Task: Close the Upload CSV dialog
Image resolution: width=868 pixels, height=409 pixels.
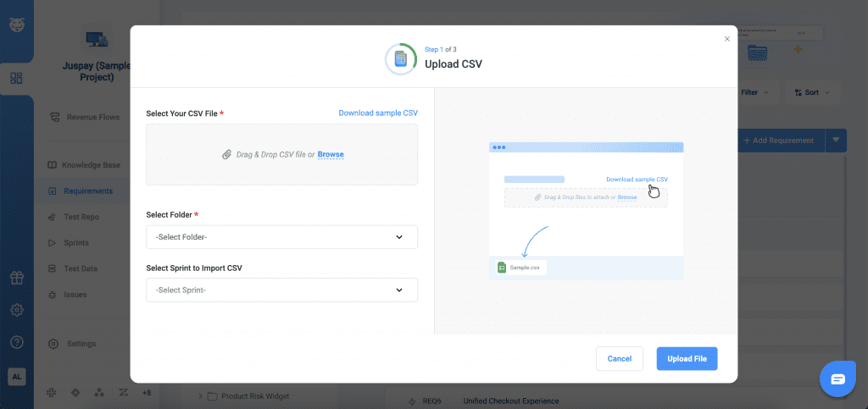Action: click(726, 39)
